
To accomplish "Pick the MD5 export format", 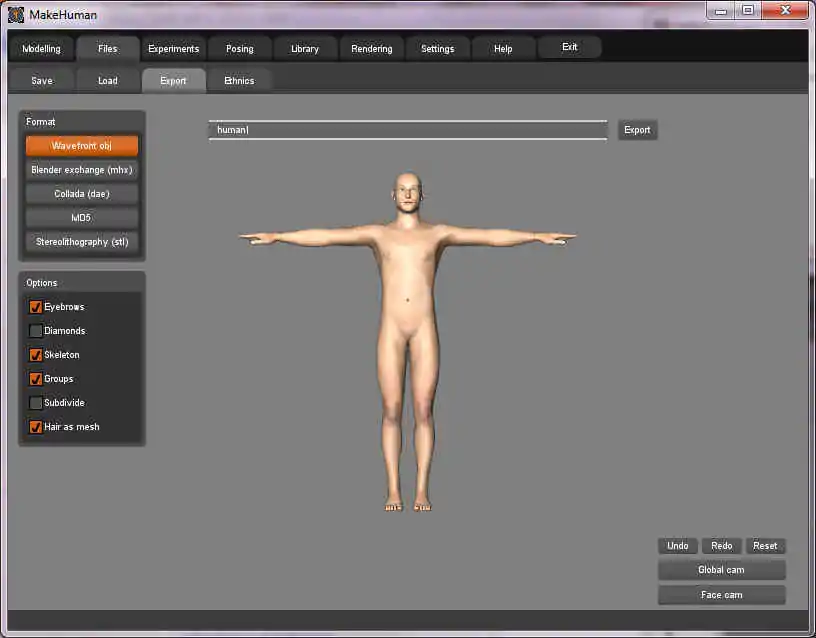I will click(82, 218).
